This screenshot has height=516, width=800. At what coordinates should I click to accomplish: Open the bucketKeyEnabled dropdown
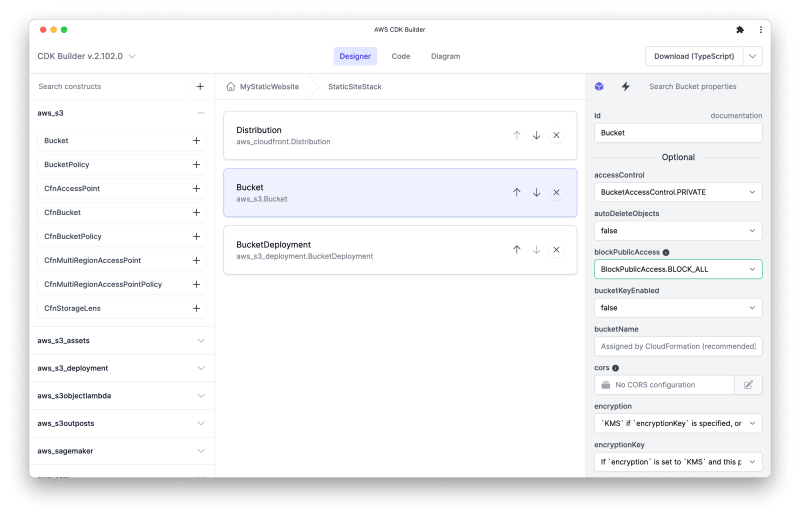point(678,308)
